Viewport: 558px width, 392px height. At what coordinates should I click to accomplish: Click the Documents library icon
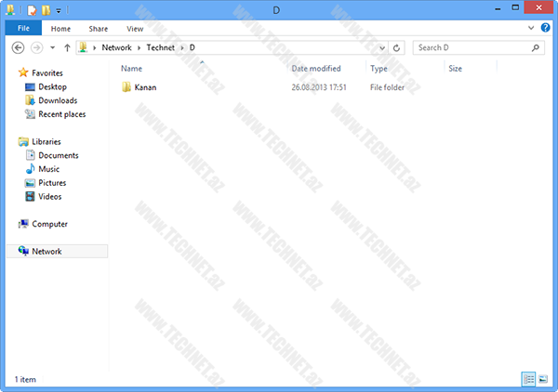click(30, 155)
